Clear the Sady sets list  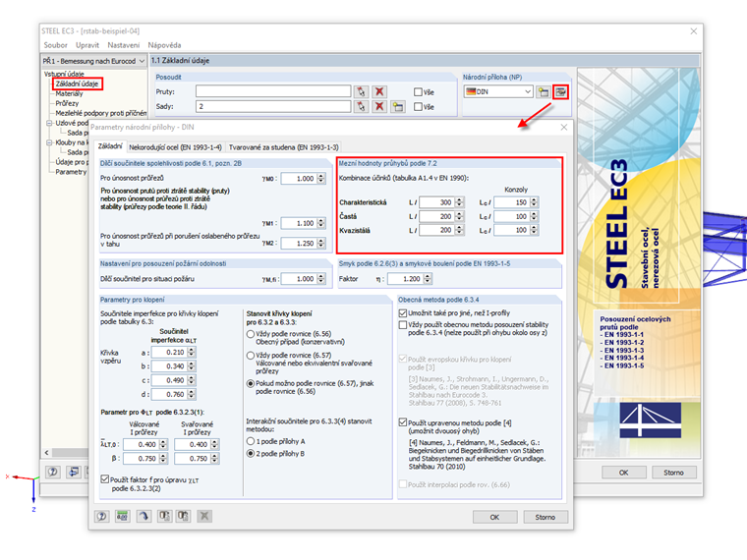(379, 107)
